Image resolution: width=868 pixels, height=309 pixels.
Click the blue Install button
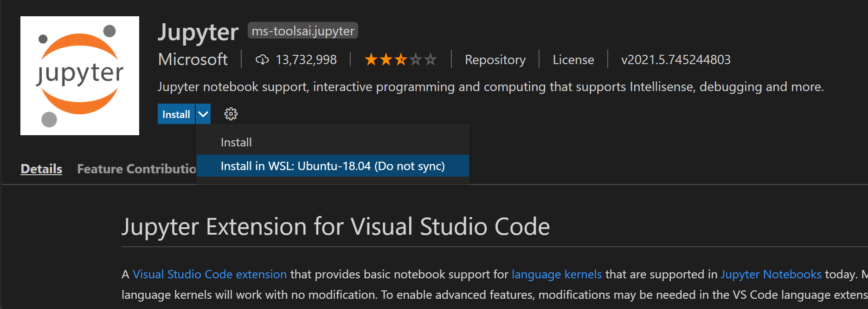176,114
